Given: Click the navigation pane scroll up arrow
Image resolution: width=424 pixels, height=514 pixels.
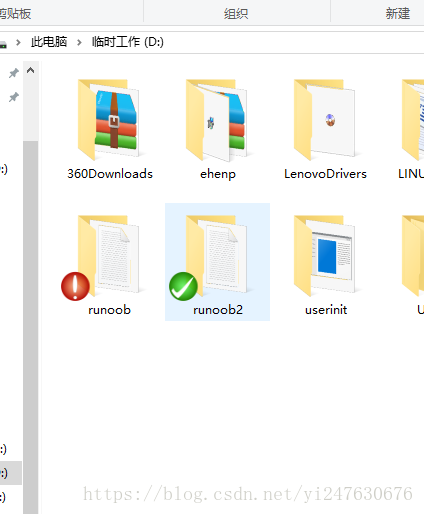Looking at the screenshot, I should [x=31, y=70].
